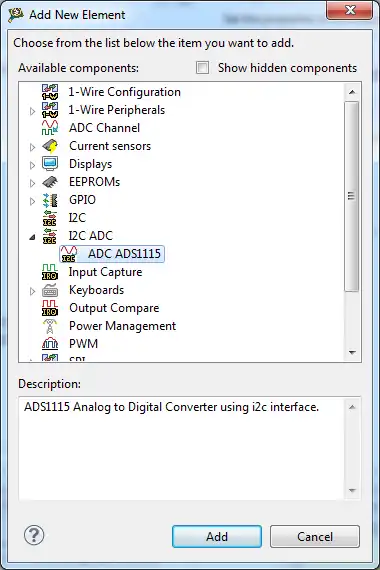This screenshot has height=570, width=380.
Task: Select the 'Input Capture' entry
Action: point(105,272)
